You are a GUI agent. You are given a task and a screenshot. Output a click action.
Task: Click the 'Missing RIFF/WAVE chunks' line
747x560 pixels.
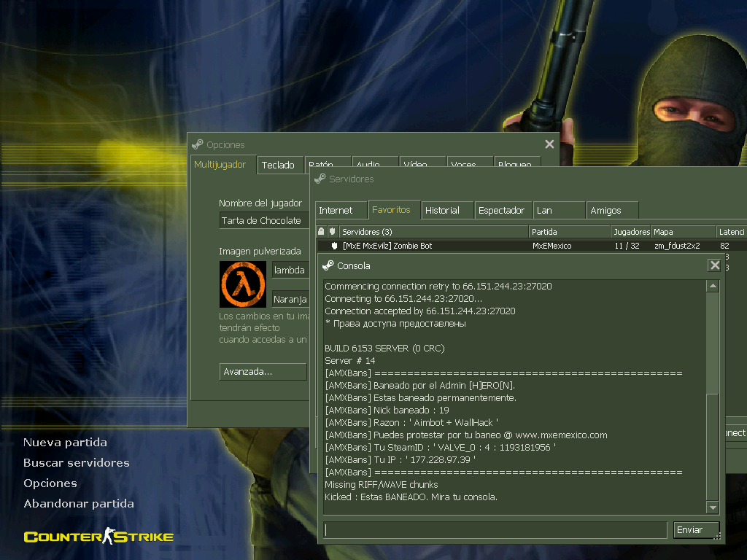[381, 484]
